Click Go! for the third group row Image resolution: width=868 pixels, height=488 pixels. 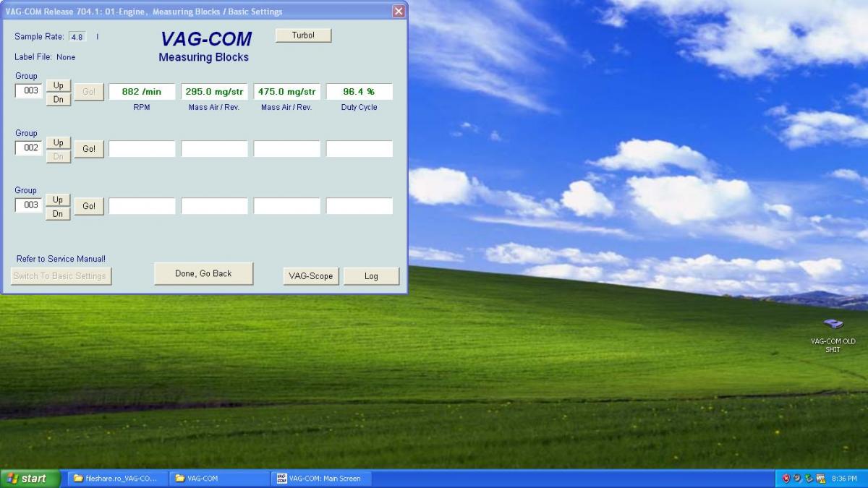tap(89, 206)
